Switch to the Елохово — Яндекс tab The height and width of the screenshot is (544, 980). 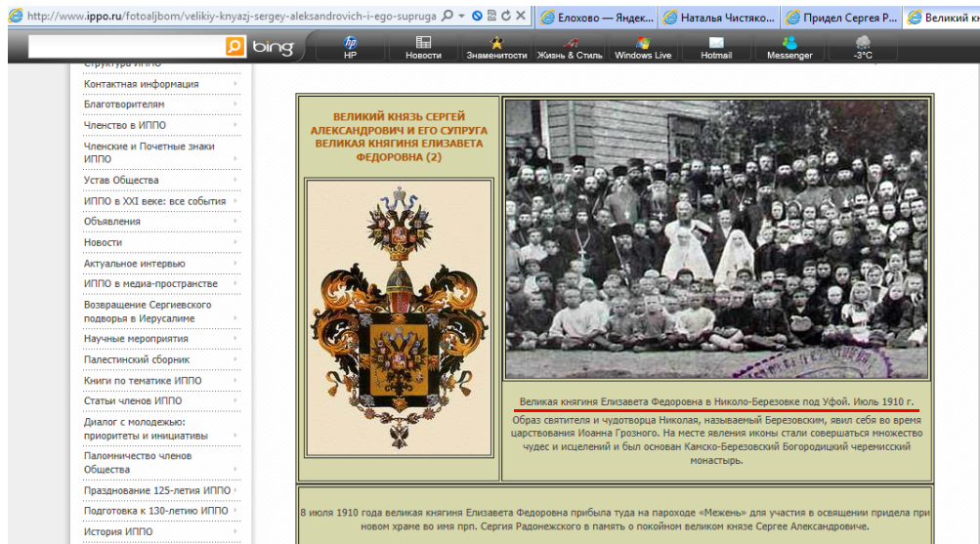[x=597, y=17]
